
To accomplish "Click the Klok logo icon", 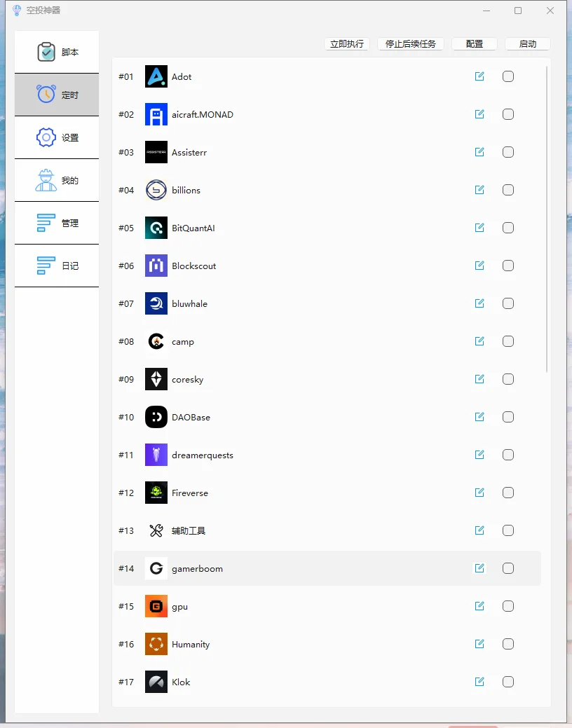I will click(156, 682).
